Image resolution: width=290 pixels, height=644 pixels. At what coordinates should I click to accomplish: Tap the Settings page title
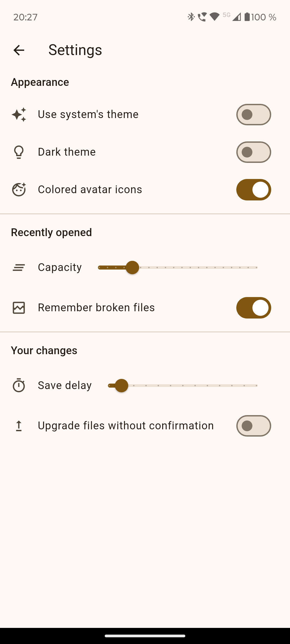pos(75,50)
